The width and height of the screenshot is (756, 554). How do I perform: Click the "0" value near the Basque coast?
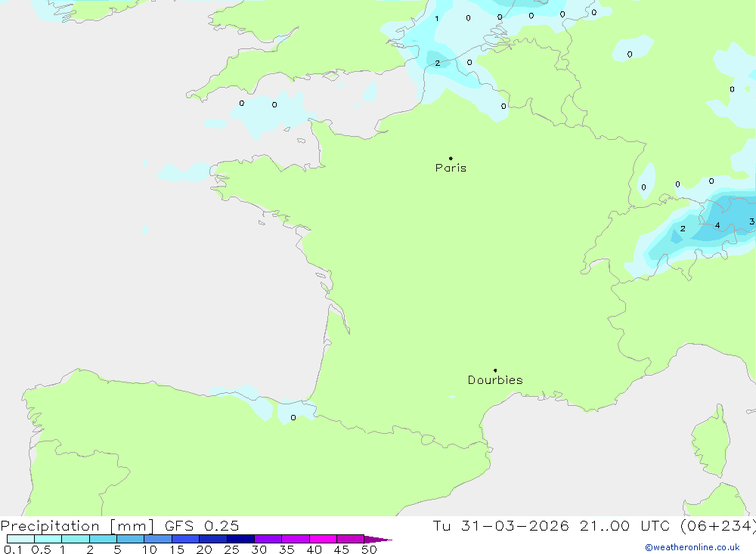click(x=293, y=417)
